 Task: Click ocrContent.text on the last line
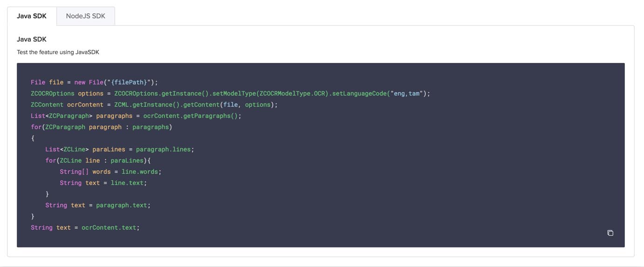(109, 228)
